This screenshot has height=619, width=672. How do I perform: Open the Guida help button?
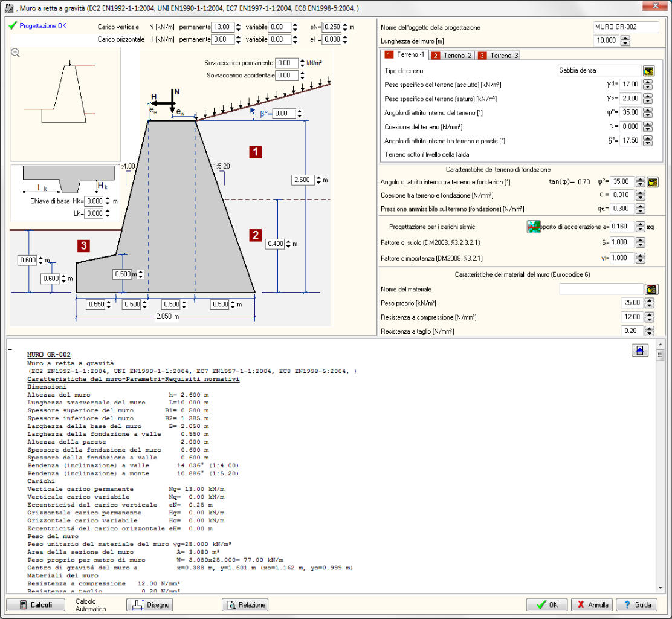pyautogui.click(x=637, y=605)
